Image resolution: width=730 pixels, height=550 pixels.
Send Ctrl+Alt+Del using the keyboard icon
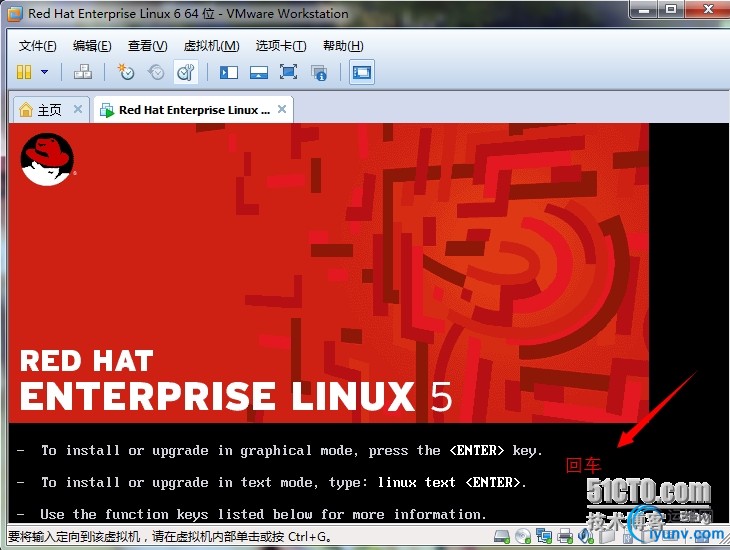(x=83, y=72)
